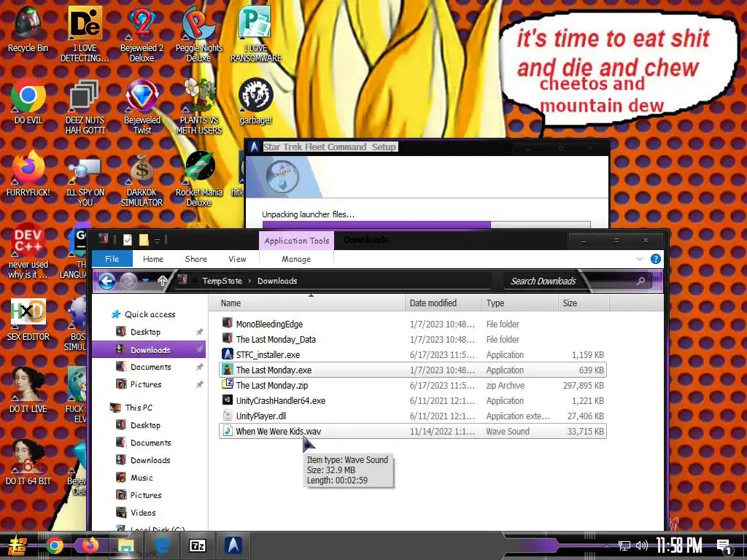Image resolution: width=747 pixels, height=560 pixels.
Task: Select the Application Tools contextual tab
Action: (x=297, y=241)
